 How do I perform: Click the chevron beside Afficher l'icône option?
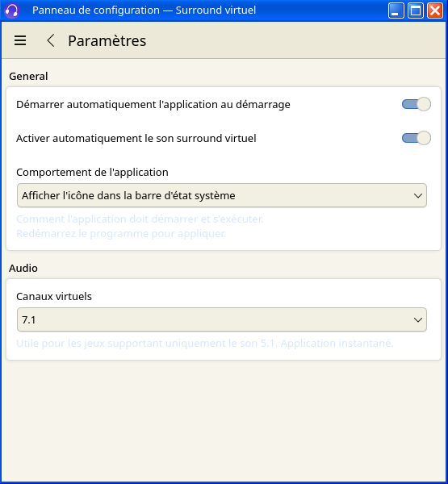417,196
